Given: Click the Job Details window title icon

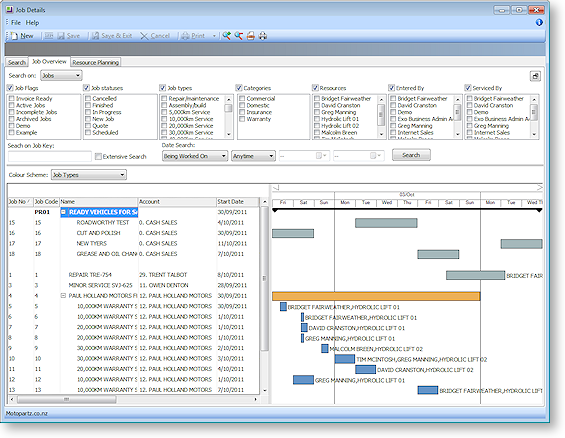Looking at the screenshot, I should coord(10,10).
